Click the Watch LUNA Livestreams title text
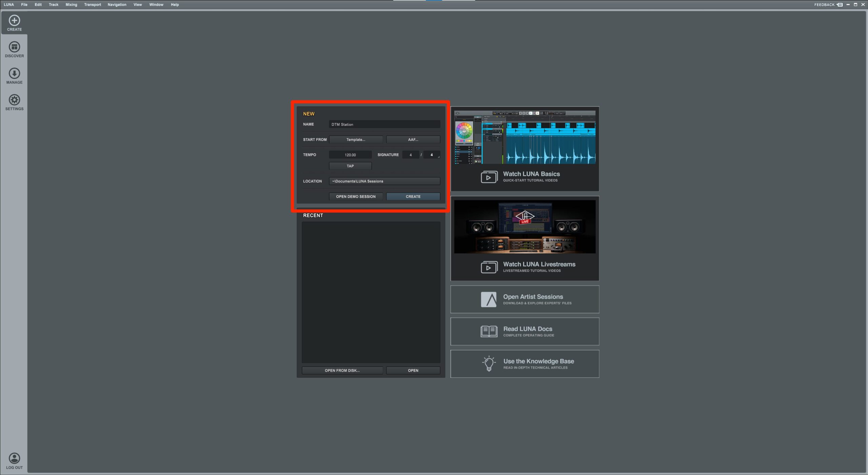 click(x=539, y=264)
